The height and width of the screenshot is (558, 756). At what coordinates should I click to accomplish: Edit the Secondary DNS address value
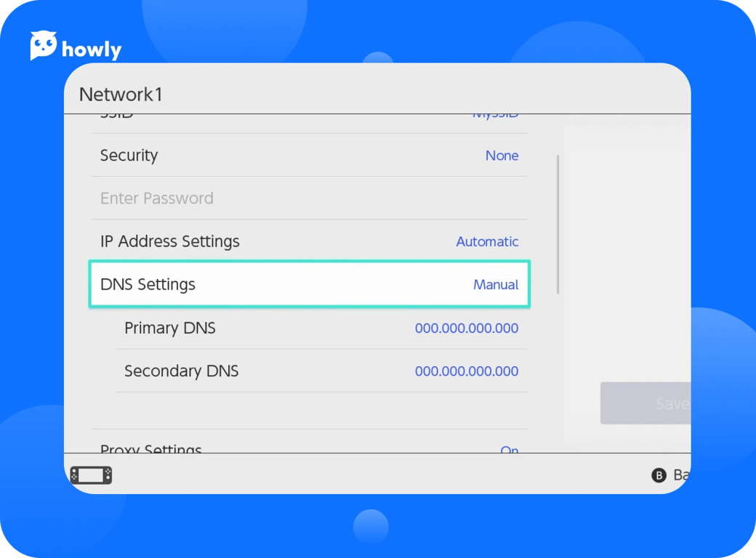(x=467, y=371)
